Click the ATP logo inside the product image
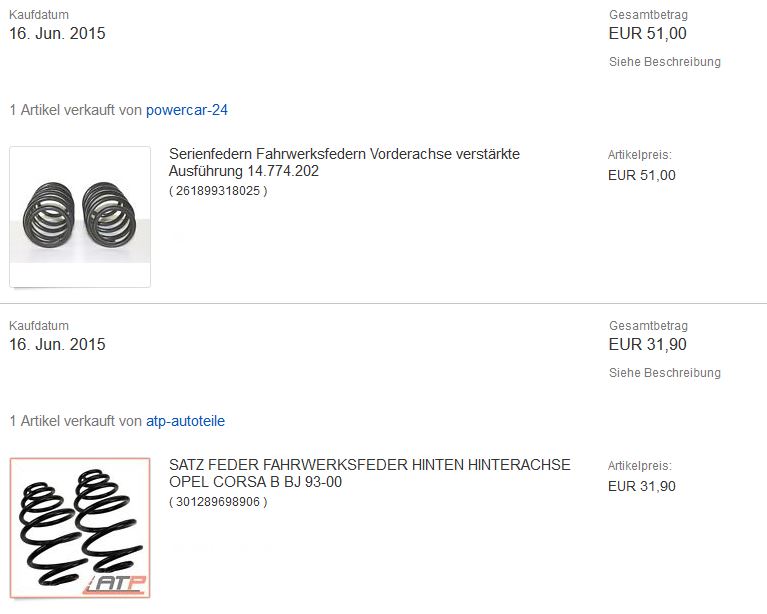Viewport: 767px width, 614px height. click(115, 584)
